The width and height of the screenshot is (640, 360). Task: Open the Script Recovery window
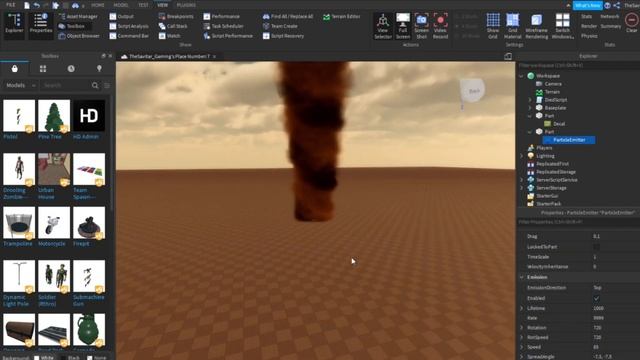(x=283, y=36)
